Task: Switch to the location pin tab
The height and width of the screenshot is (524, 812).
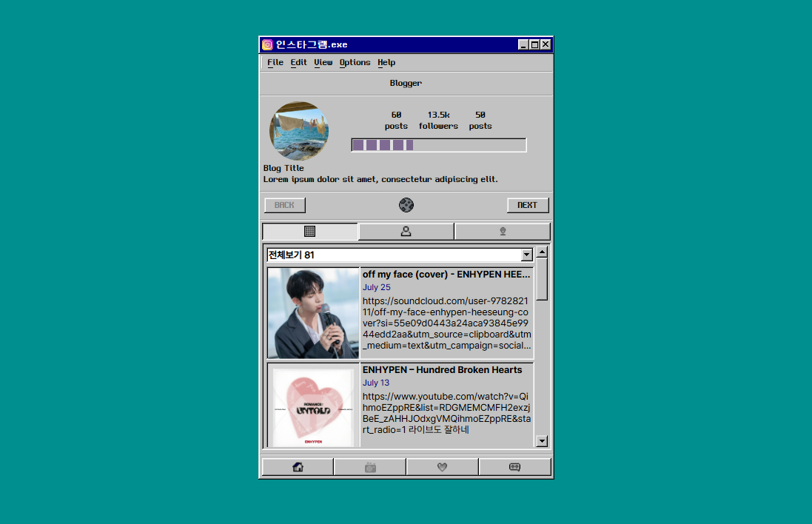Action: click(503, 232)
